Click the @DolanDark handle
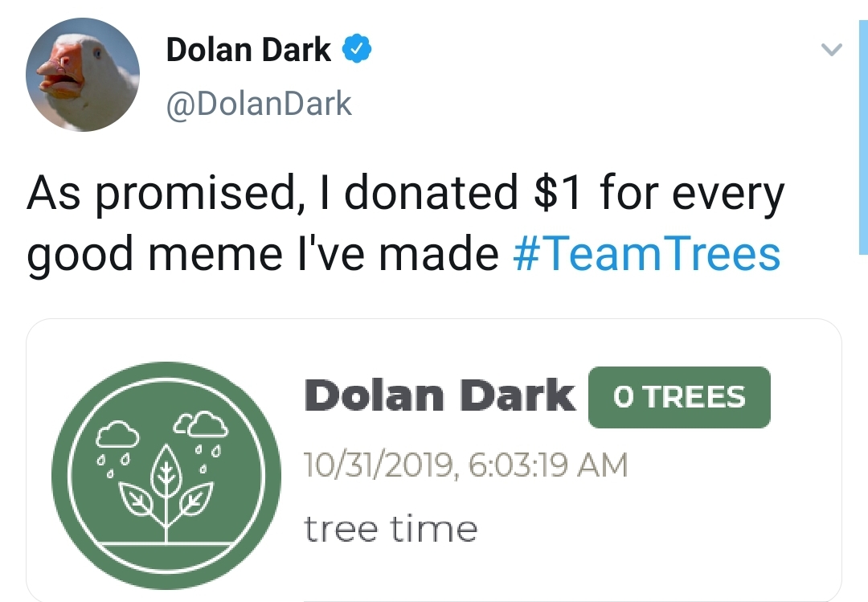The width and height of the screenshot is (868, 602). click(259, 103)
